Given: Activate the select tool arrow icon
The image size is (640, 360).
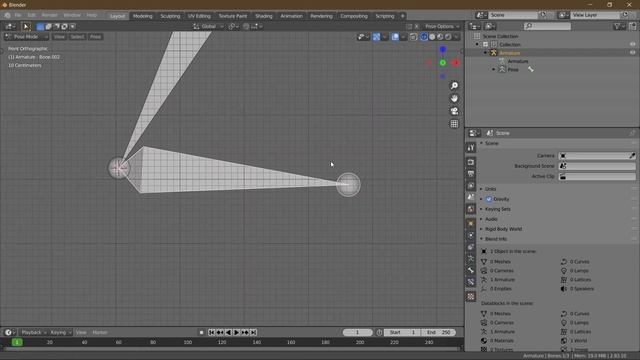Looking at the screenshot, I should [26, 27].
